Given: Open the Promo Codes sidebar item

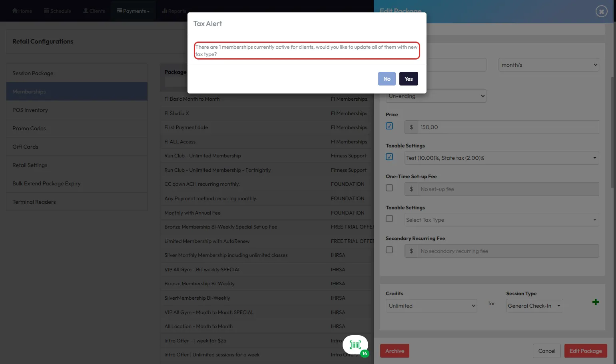Looking at the screenshot, I should tap(77, 128).
